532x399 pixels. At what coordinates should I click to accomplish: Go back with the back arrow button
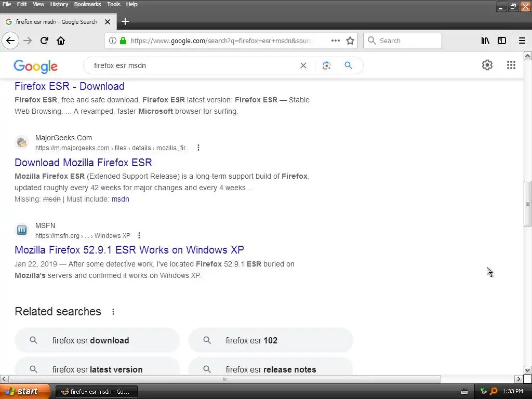[10, 41]
